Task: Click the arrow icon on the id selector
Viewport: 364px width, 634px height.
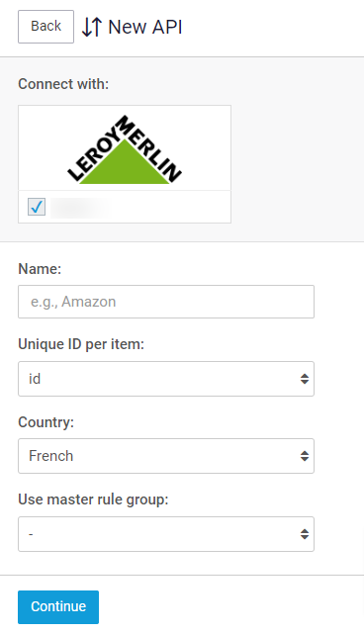Action: click(x=305, y=379)
